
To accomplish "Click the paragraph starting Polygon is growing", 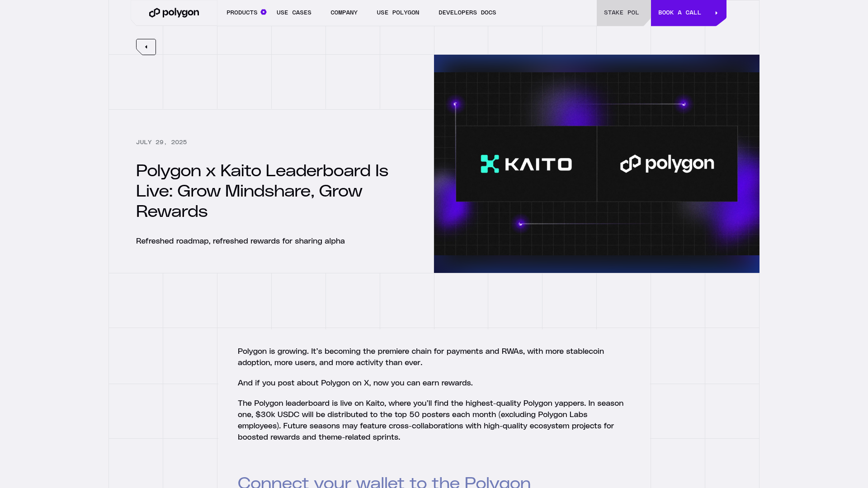I will [421, 357].
